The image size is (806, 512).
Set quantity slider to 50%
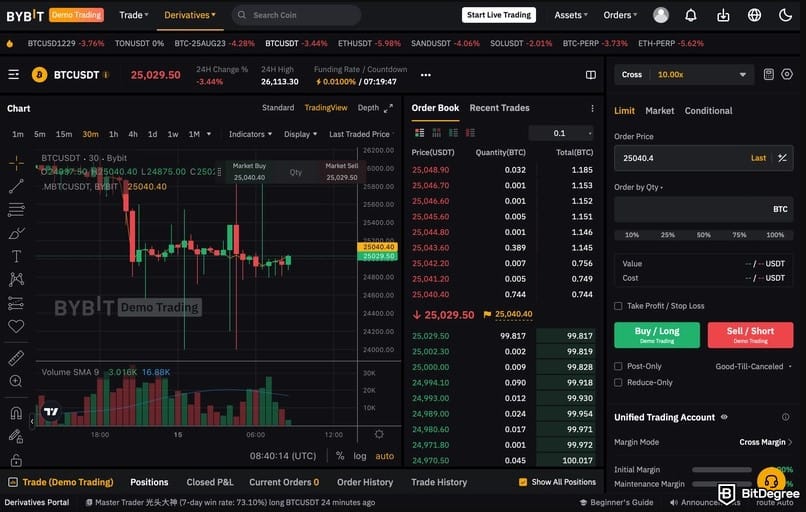click(704, 235)
